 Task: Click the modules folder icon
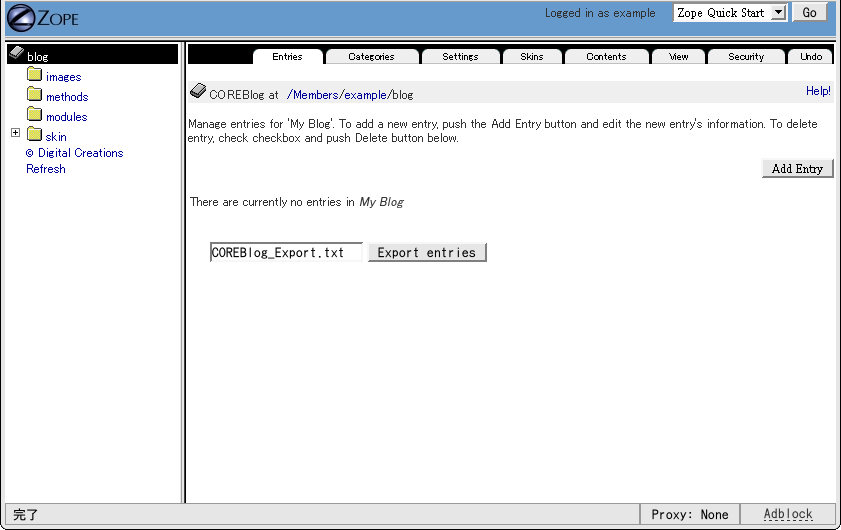point(35,115)
